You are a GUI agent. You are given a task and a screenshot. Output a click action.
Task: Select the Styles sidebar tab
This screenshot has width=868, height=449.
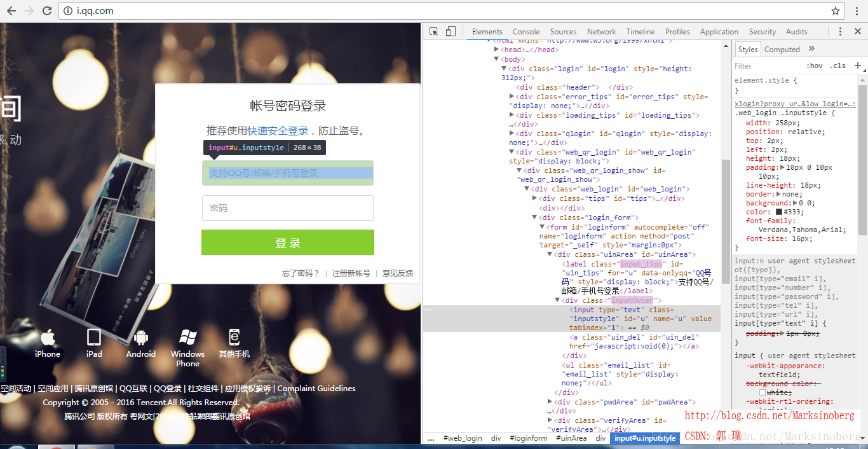click(x=748, y=50)
